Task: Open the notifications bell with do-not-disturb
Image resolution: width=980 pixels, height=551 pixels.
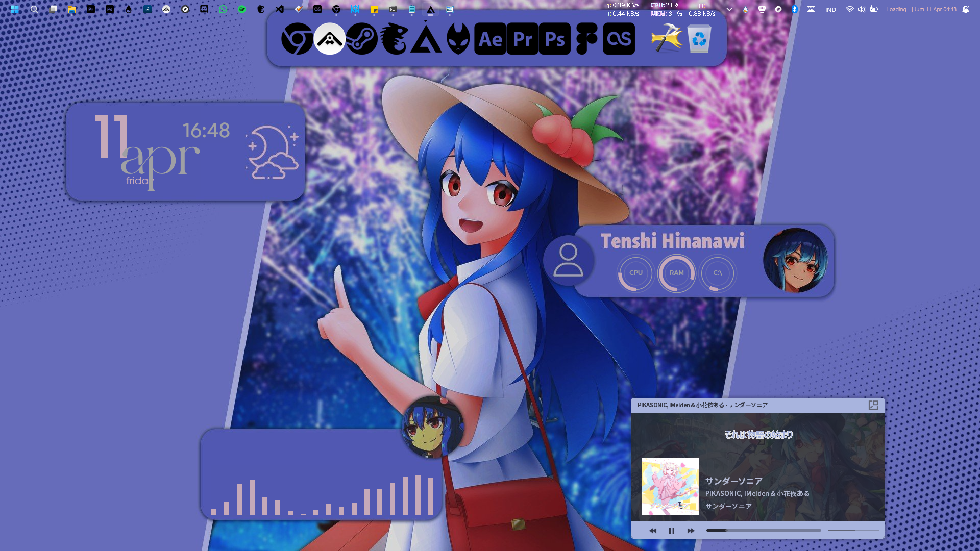Action: [x=966, y=9]
